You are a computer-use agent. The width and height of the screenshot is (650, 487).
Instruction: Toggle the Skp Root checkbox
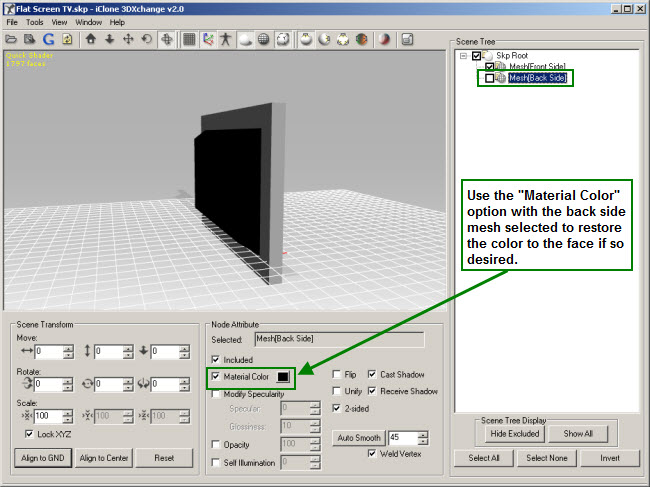(476, 56)
